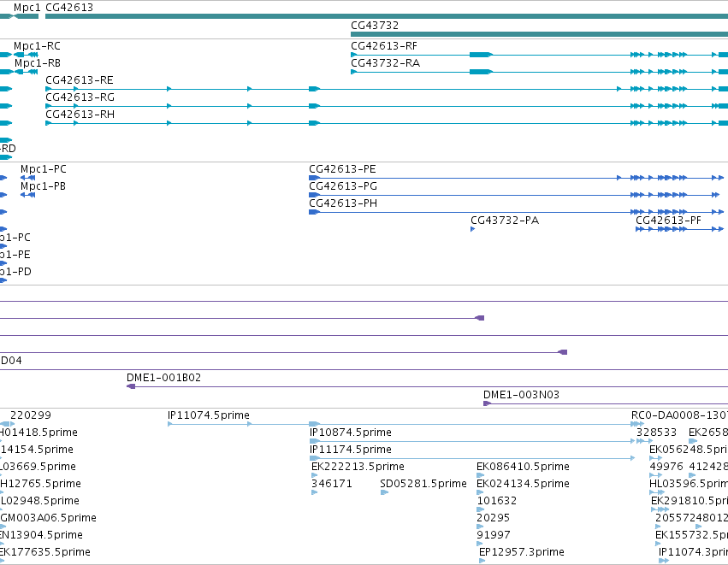The height and width of the screenshot is (565, 728).
Task: Click the CG42613-PE CDS glyph line
Action: (x=517, y=178)
